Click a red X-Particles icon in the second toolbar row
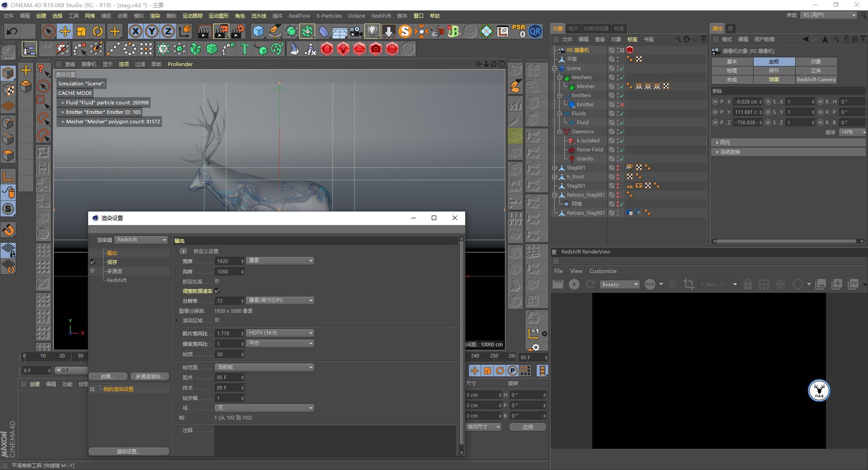This screenshot has height=470, width=868. [327, 49]
